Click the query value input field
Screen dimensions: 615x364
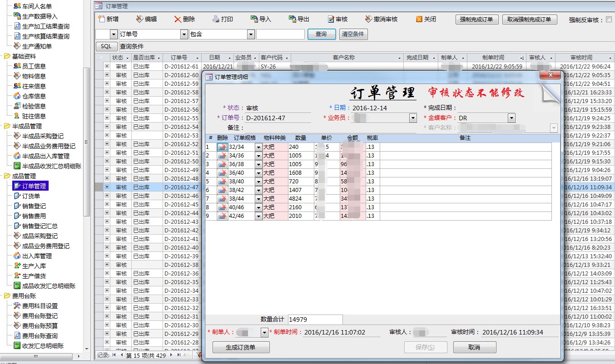coord(280,34)
